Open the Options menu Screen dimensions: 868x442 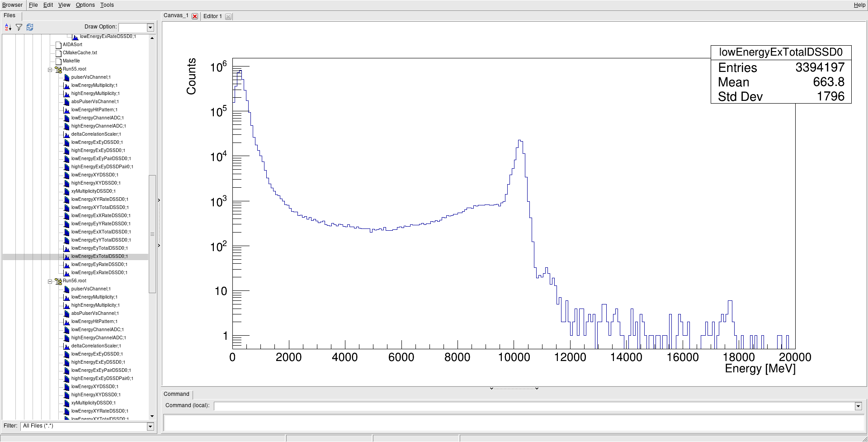[85, 5]
